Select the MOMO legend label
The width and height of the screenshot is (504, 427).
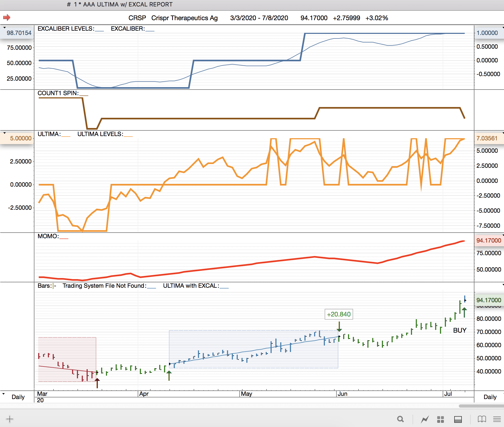48,236
